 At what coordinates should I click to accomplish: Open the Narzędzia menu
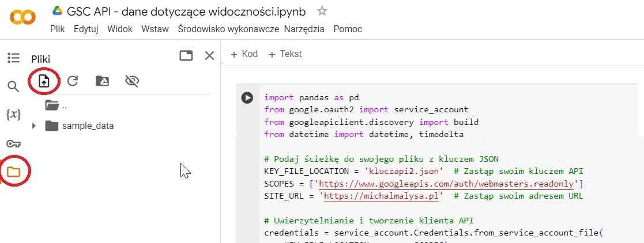(304, 29)
